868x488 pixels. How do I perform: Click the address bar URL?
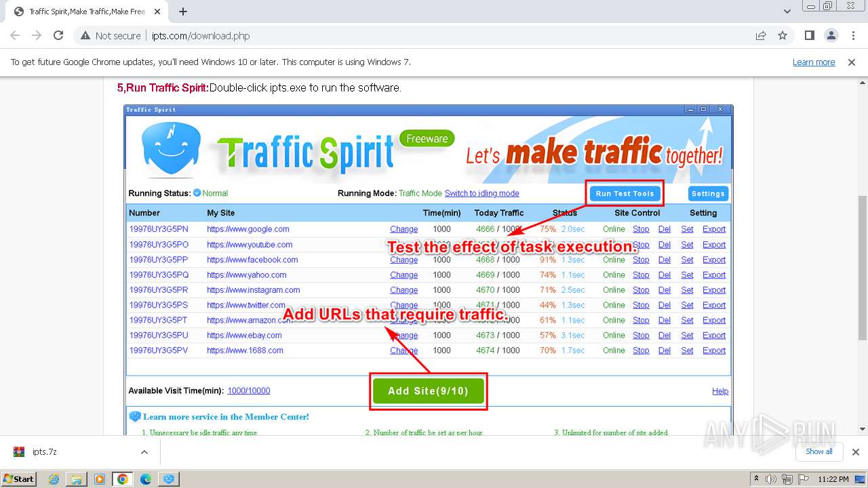pos(201,36)
